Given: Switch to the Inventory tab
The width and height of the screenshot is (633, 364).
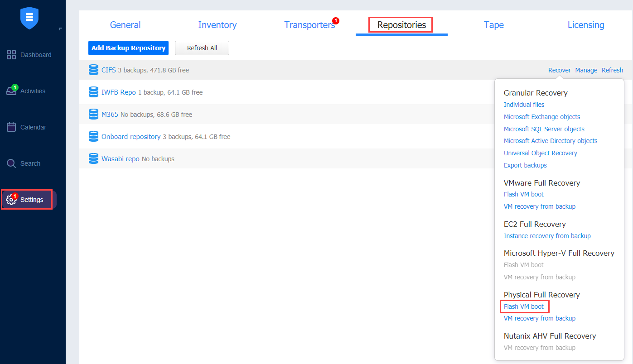Looking at the screenshot, I should (x=217, y=25).
